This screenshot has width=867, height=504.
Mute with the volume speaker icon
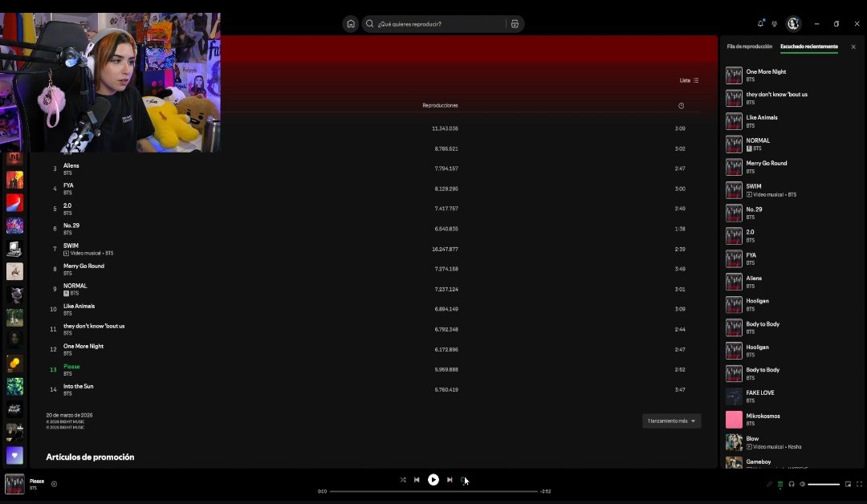pyautogui.click(x=802, y=484)
